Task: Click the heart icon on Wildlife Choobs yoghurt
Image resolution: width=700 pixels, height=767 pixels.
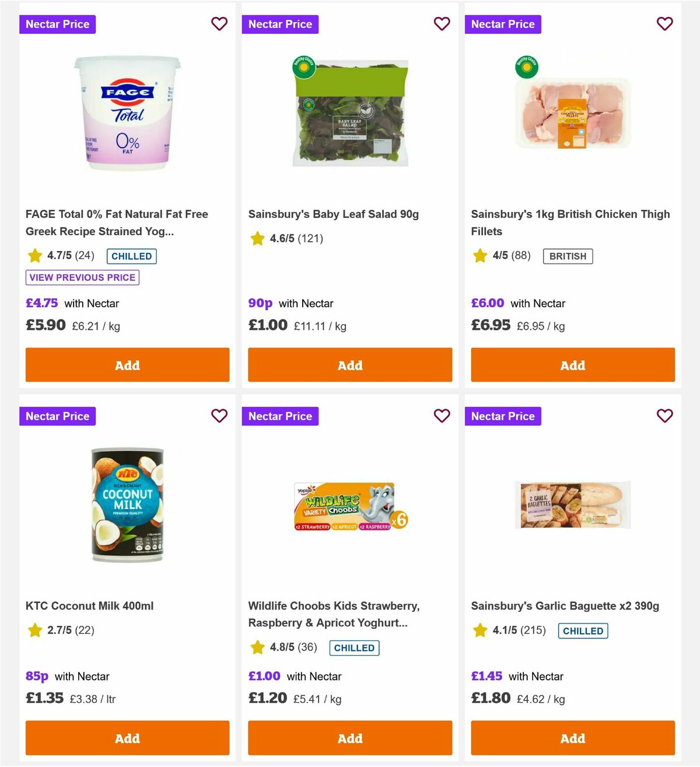Action: pyautogui.click(x=442, y=416)
